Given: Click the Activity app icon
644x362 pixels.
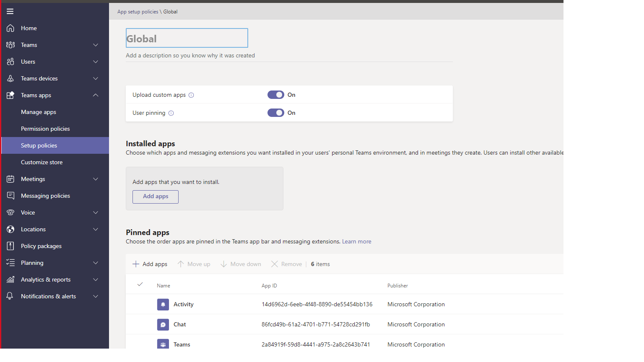Looking at the screenshot, I should [x=163, y=305].
